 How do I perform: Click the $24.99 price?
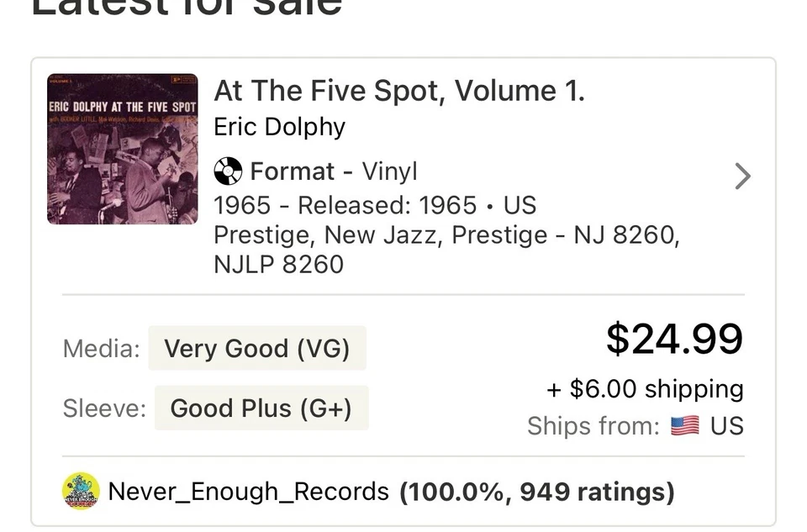click(x=674, y=339)
